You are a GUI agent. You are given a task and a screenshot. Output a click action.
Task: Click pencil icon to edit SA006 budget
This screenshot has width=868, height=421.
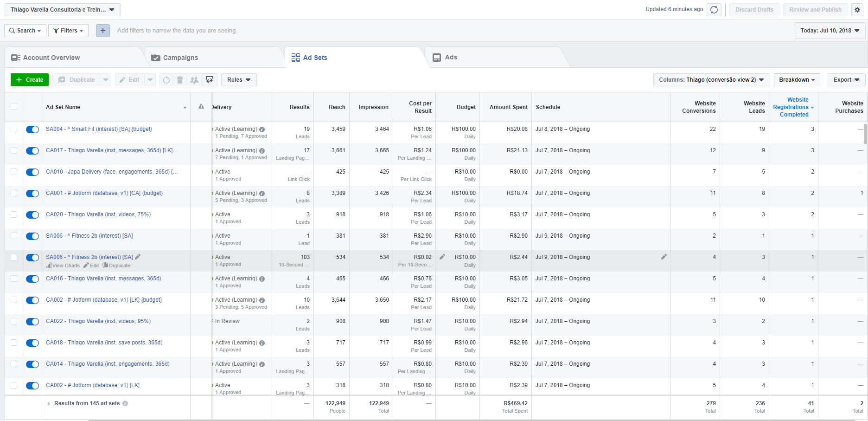click(x=442, y=257)
